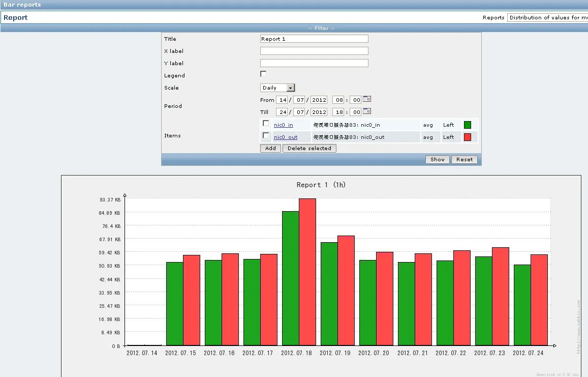Click the Reset button
The width and height of the screenshot is (588, 377).
coord(465,160)
